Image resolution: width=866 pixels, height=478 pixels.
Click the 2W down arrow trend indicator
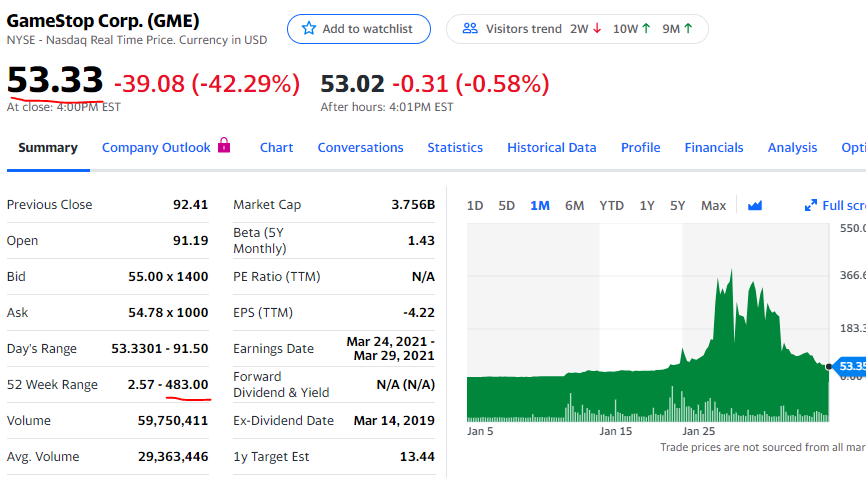(x=597, y=28)
